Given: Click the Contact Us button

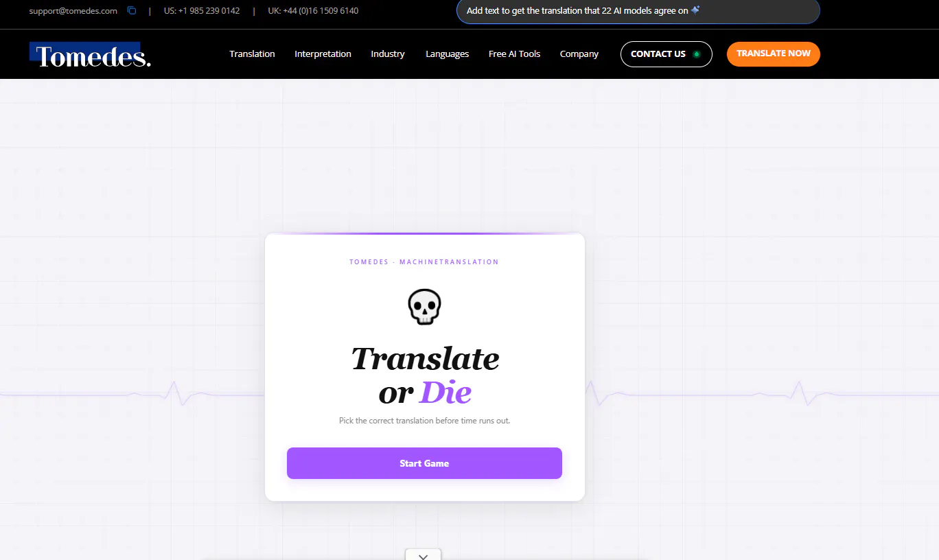Looking at the screenshot, I should click(x=666, y=54).
